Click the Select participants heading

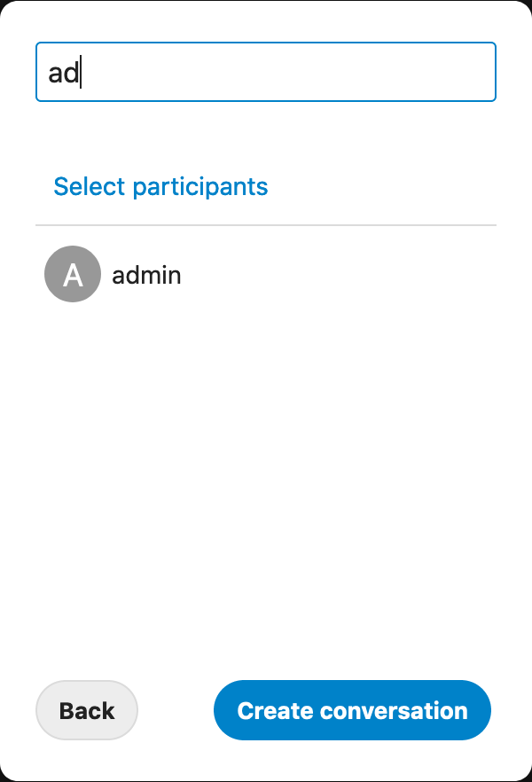tap(160, 186)
